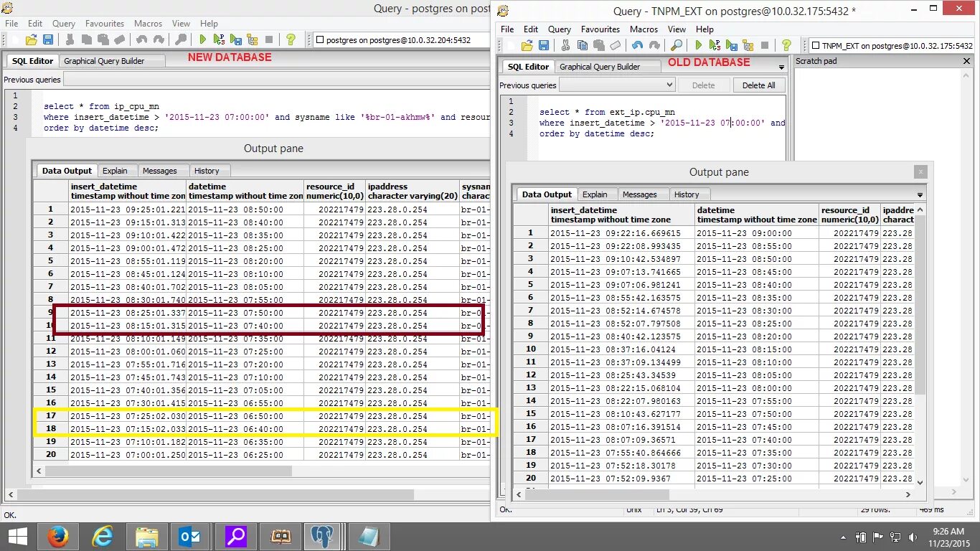Execute query in the TNPM_EXT window
This screenshot has width=980, height=551.
pos(699,45)
